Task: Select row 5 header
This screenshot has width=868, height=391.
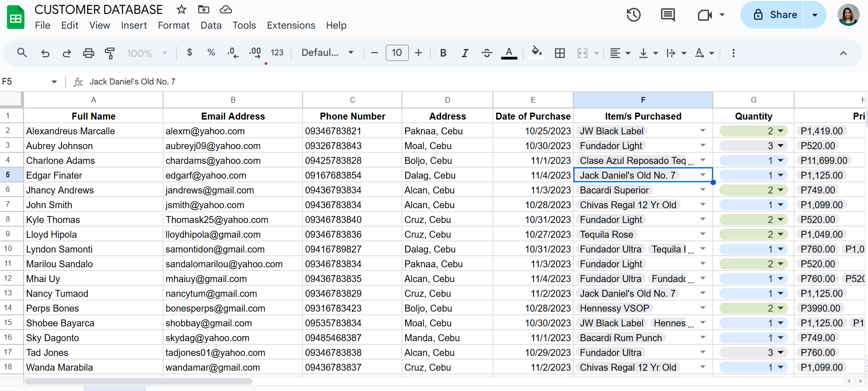Action: click(8, 175)
